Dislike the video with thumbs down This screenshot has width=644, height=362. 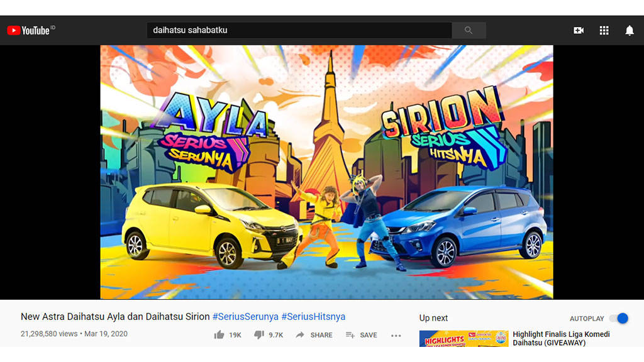tap(258, 335)
